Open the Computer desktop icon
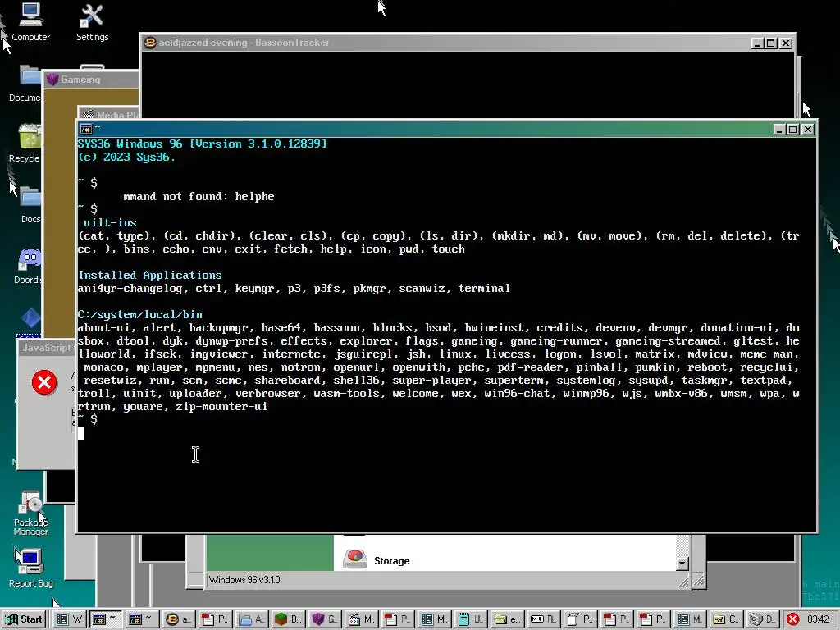 point(30,22)
